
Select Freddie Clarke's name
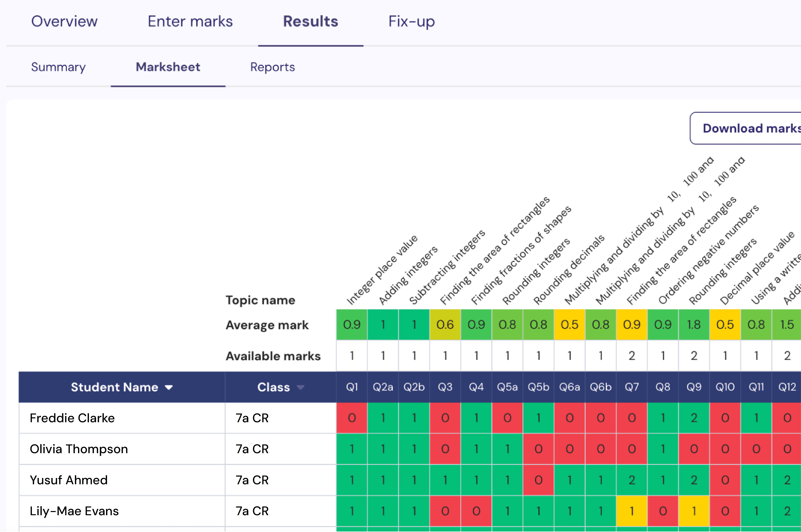pyautogui.click(x=72, y=418)
